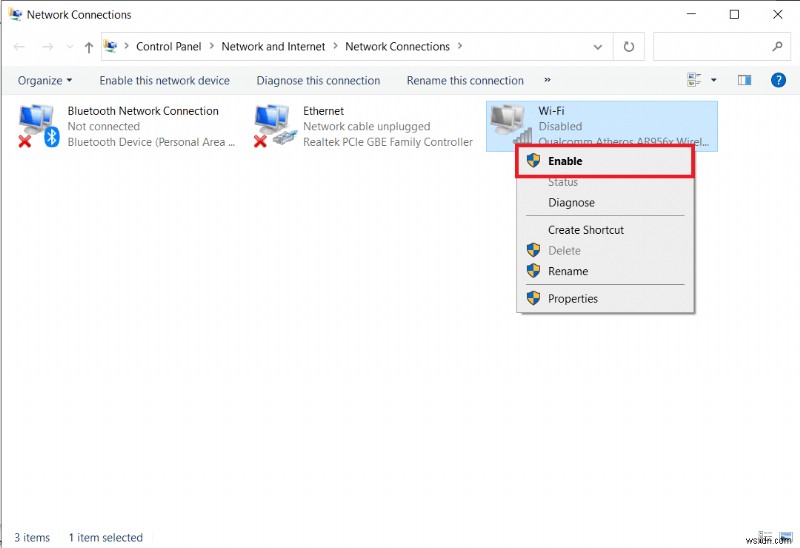Select Network Connections breadcrumb
Viewport: 800px width, 548px height.
(397, 46)
